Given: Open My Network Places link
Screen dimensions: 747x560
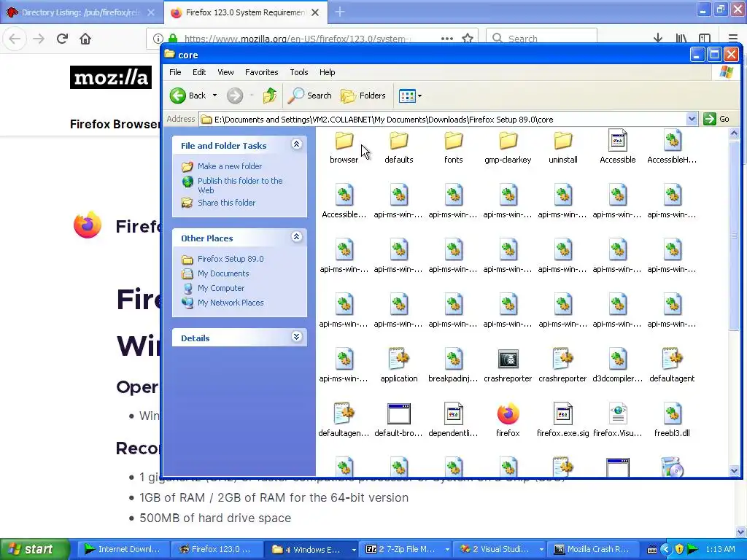Looking at the screenshot, I should (231, 303).
